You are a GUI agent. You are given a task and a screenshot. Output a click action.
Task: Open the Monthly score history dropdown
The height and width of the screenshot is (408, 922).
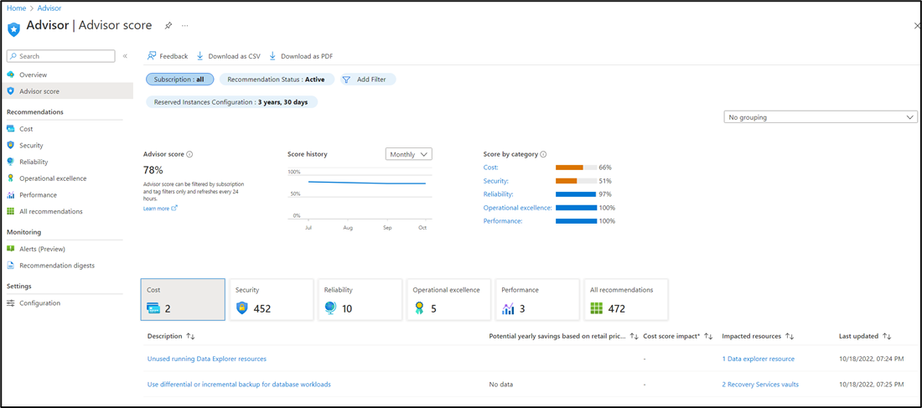point(409,154)
